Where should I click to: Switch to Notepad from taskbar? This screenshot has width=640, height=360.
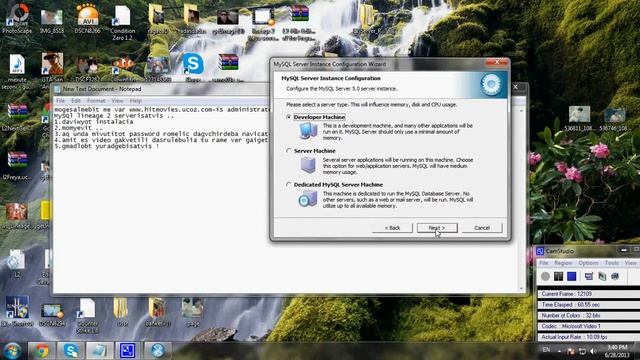[99, 351]
